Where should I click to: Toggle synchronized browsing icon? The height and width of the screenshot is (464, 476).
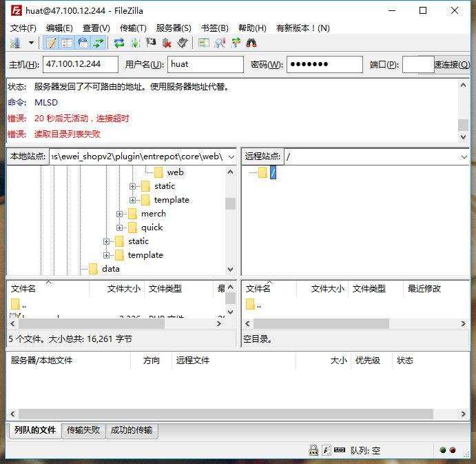[x=236, y=43]
